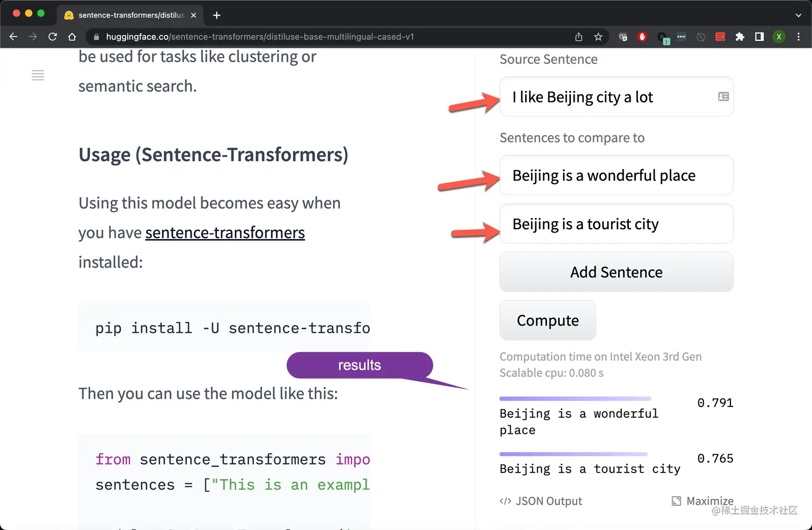Open the green X profile avatar

point(779,37)
